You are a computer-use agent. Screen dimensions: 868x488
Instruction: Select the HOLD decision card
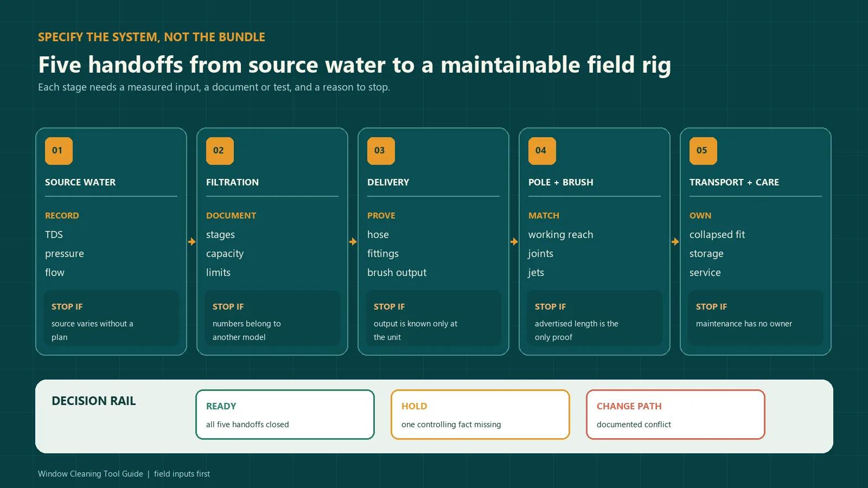pyautogui.click(x=480, y=414)
